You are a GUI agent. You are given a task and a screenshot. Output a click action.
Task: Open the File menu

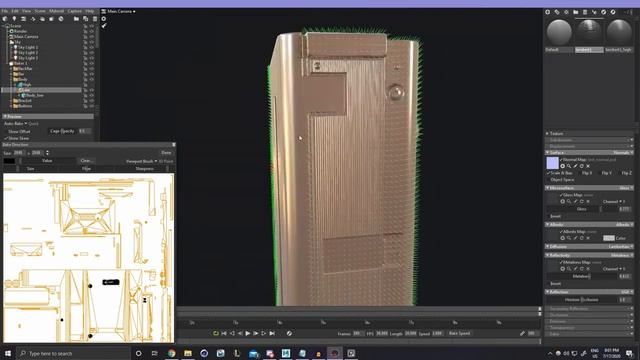coord(5,11)
